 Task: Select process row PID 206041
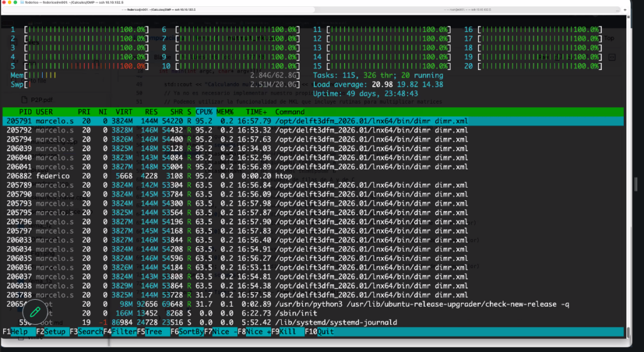[x=313, y=166]
